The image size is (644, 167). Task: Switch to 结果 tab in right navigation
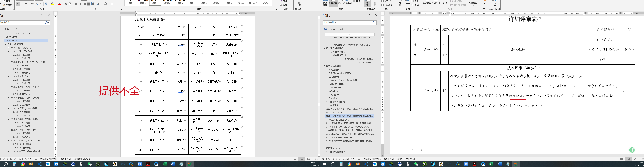pyautogui.click(x=342, y=29)
